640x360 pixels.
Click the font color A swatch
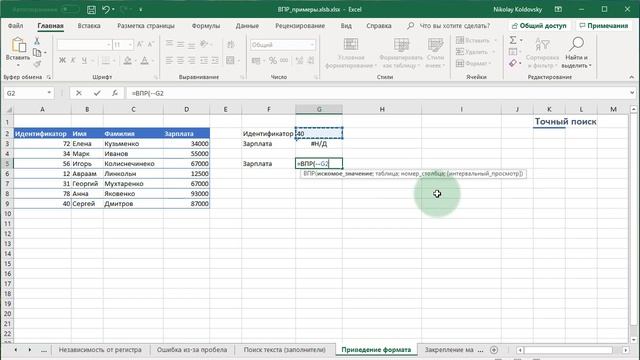[144, 61]
